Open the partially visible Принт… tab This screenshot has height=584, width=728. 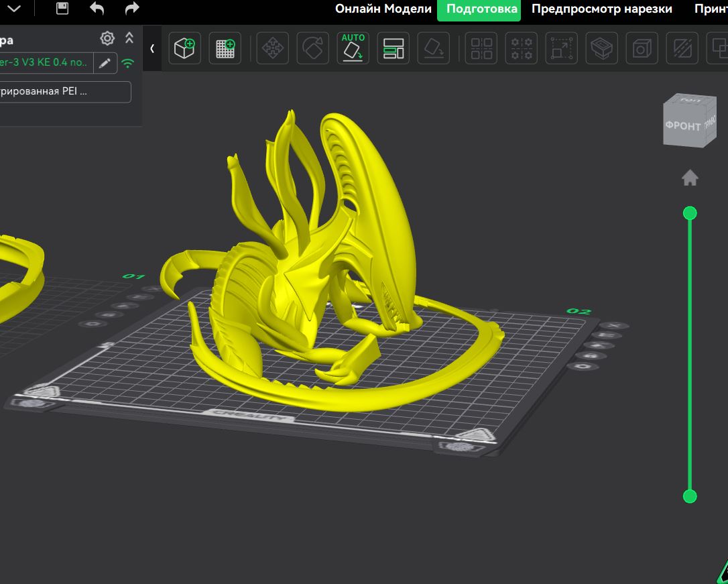click(711, 9)
